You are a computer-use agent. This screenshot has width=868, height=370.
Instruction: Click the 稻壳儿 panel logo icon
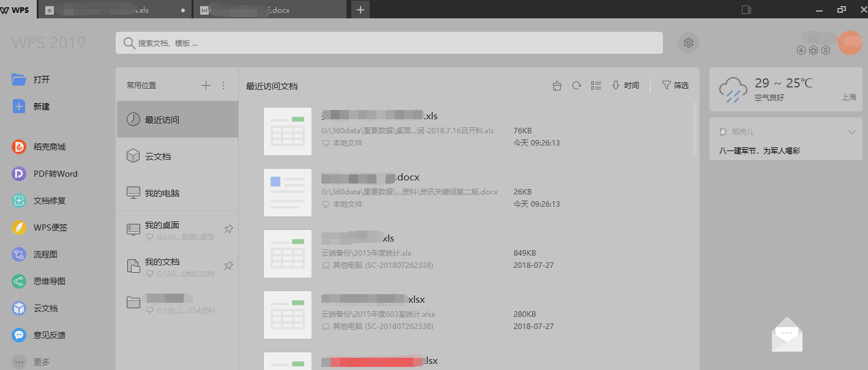(723, 131)
